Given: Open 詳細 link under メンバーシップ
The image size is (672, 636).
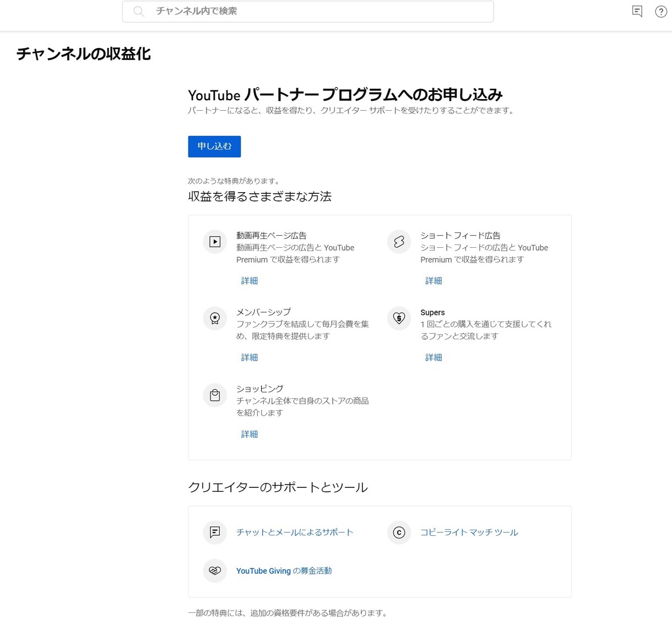Looking at the screenshot, I should (x=250, y=357).
